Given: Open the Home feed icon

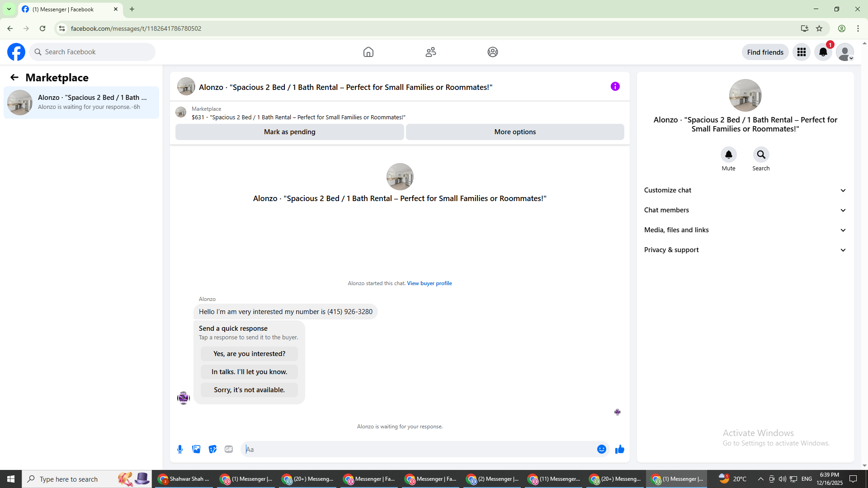Looking at the screenshot, I should point(368,52).
